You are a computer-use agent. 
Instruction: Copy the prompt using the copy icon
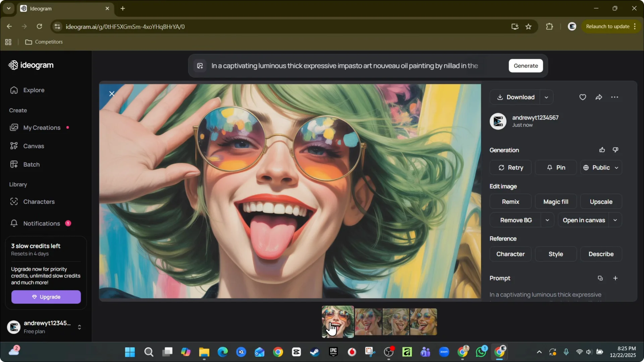click(x=600, y=278)
